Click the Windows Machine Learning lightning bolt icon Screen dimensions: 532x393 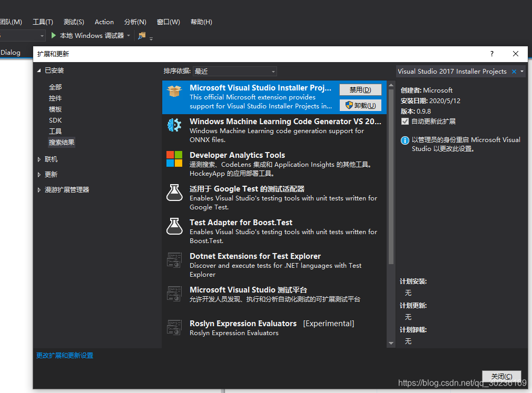pos(174,126)
